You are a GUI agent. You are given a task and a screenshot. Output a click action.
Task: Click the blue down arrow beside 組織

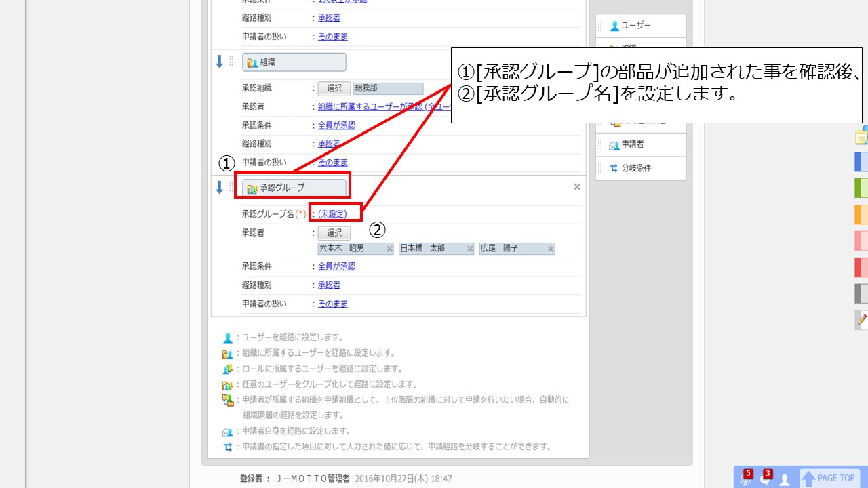219,62
